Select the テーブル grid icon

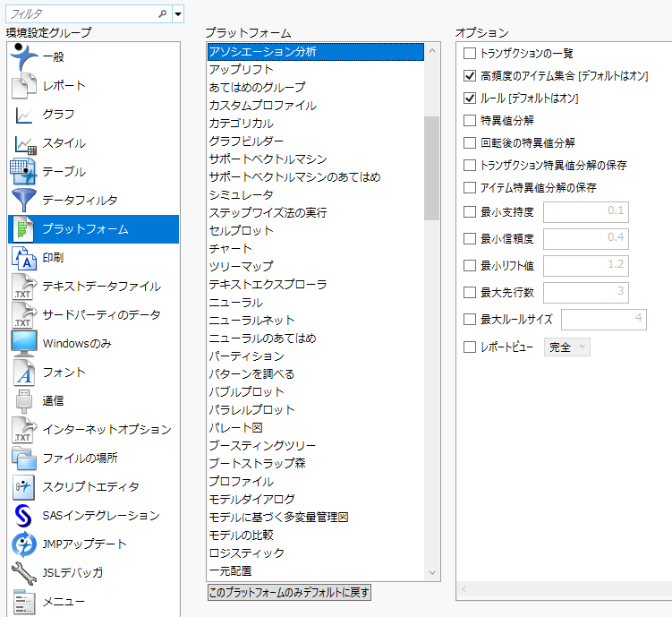tap(23, 172)
